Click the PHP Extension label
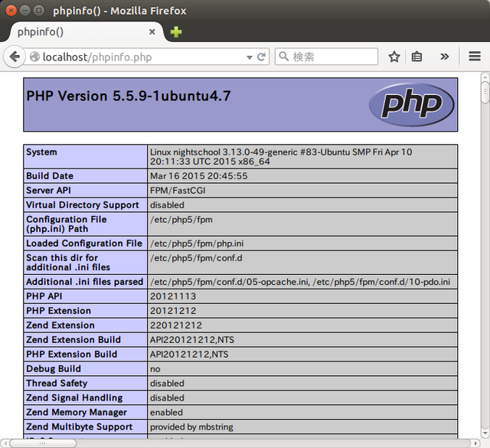The height and width of the screenshot is (448, 490). [x=58, y=311]
